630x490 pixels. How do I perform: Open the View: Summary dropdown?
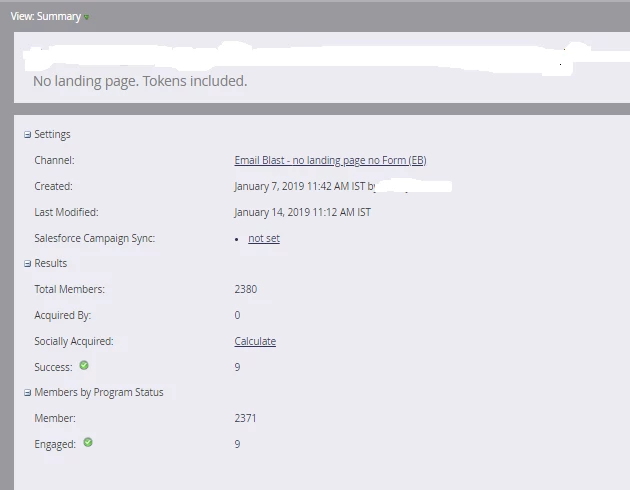[x=50, y=16]
